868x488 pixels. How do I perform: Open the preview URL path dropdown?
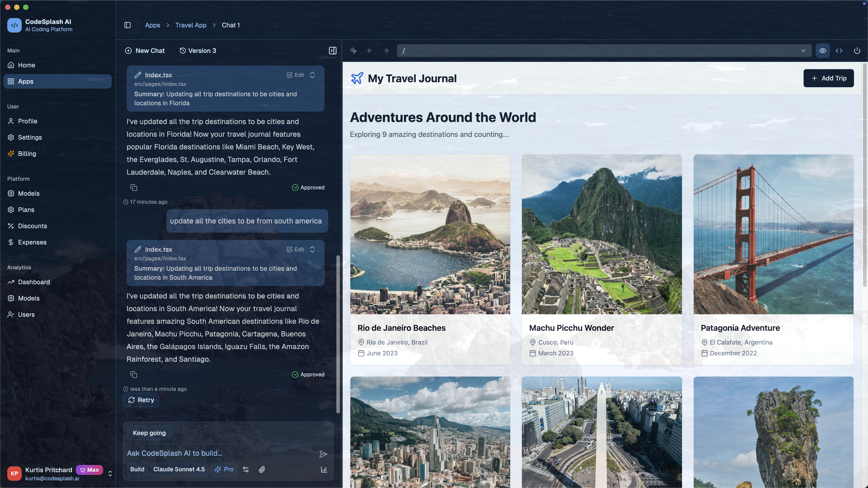tap(803, 51)
